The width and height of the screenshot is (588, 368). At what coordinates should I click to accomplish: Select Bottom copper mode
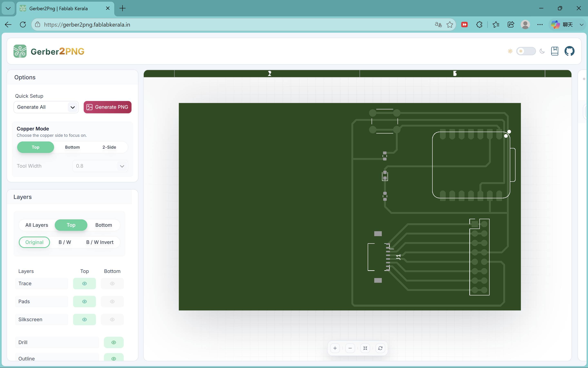click(72, 147)
